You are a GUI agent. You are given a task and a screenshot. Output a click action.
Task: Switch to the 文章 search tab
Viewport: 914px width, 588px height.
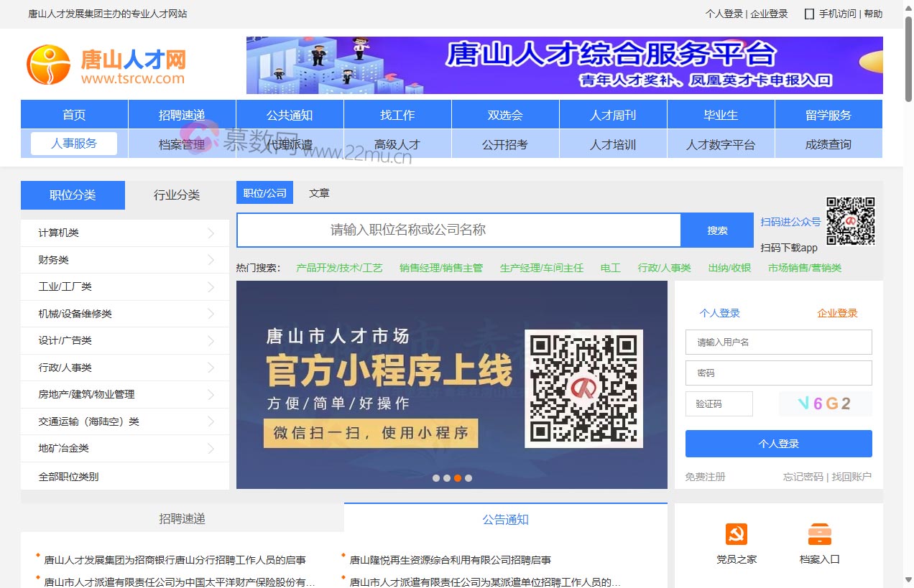[318, 192]
